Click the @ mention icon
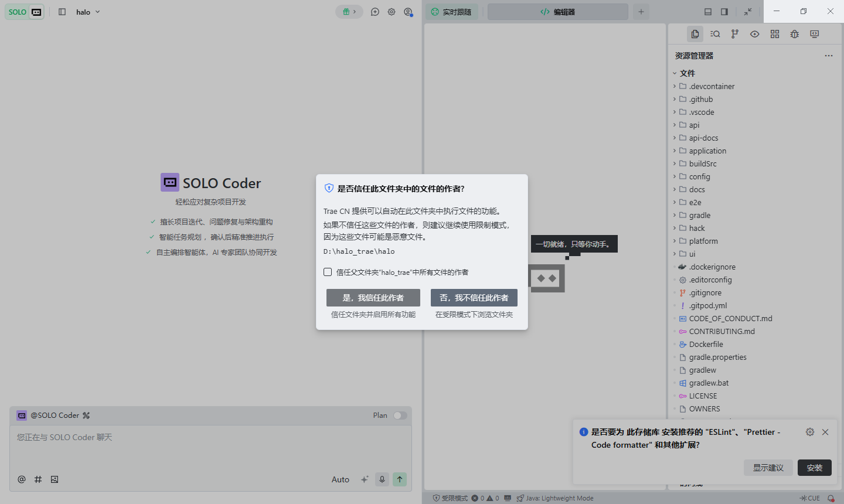This screenshot has width=844, height=504. point(22,479)
